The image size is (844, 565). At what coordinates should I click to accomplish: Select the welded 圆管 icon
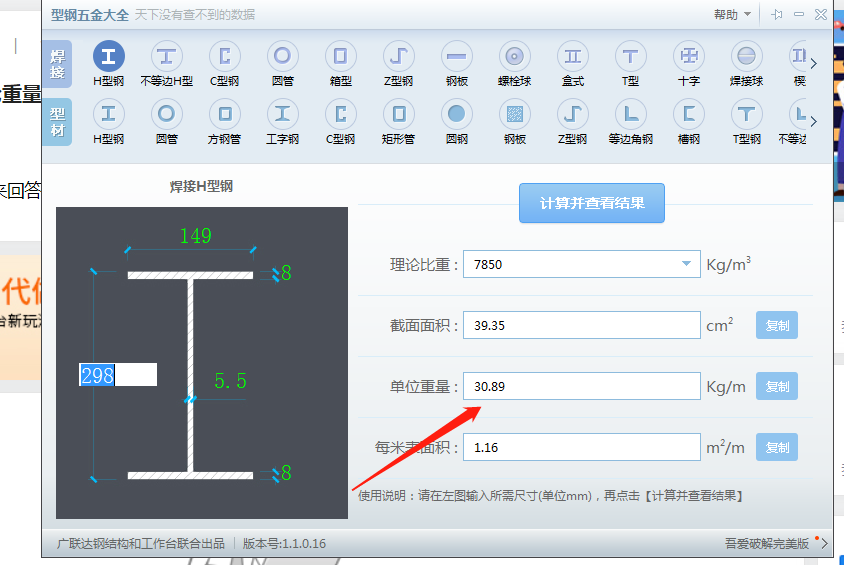pos(283,56)
